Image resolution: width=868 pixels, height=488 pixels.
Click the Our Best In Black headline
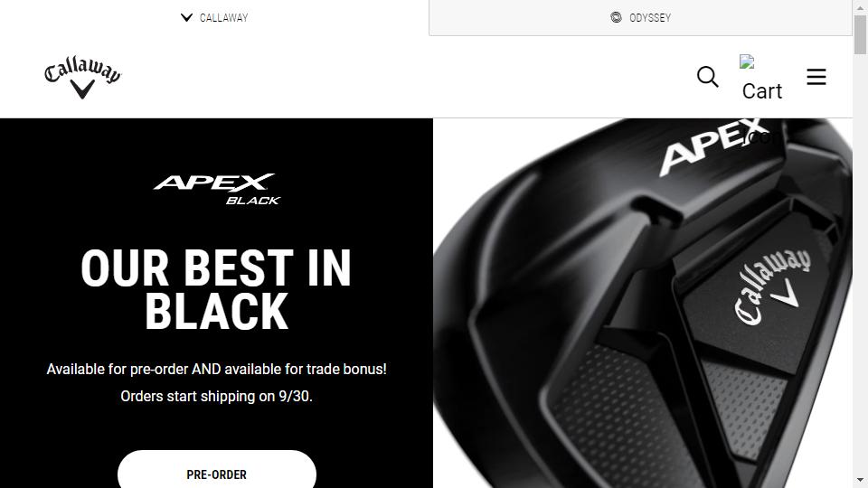pyautogui.click(x=216, y=289)
